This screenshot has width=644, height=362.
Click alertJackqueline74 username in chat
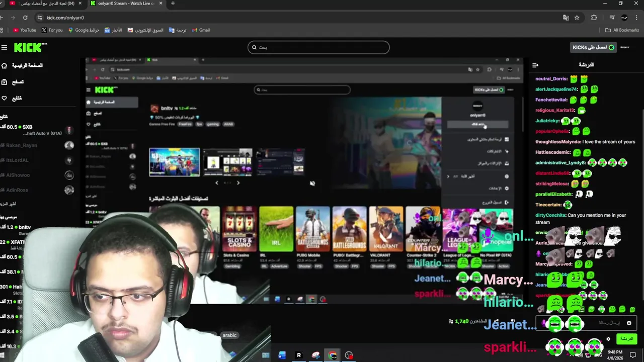coord(556,89)
